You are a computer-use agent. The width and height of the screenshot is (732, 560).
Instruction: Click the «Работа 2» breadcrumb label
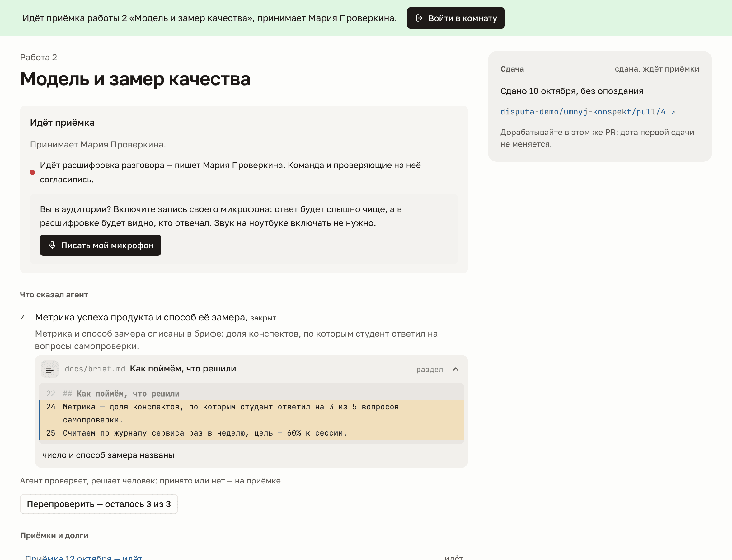(38, 57)
